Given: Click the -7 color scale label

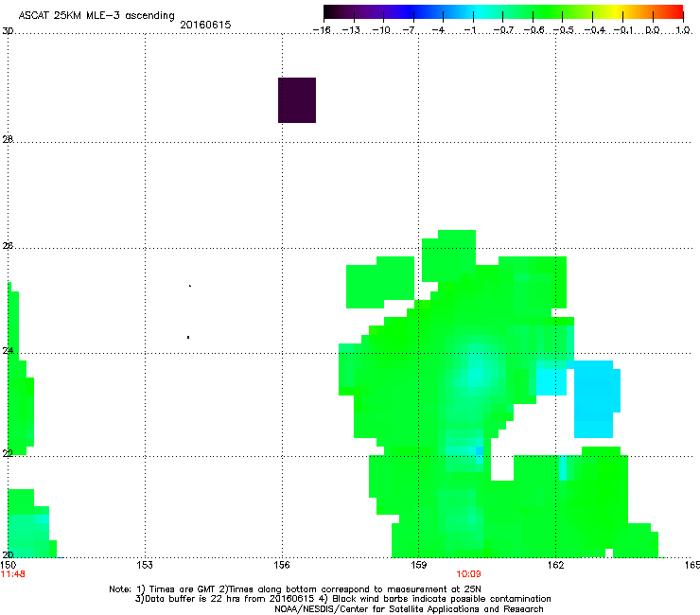Looking at the screenshot, I should click(410, 30).
